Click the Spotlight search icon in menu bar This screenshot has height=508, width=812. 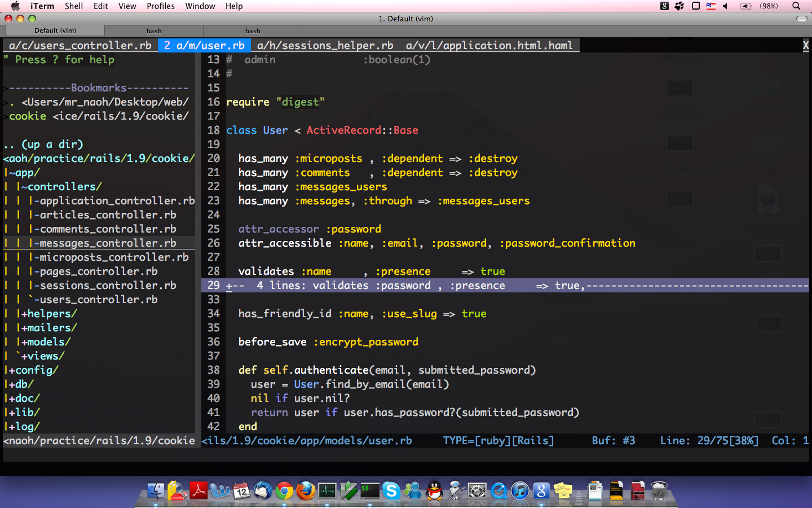point(795,6)
